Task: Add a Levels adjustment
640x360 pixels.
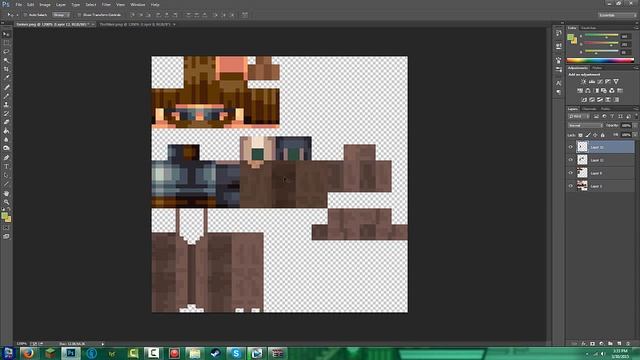Action: tap(591, 82)
